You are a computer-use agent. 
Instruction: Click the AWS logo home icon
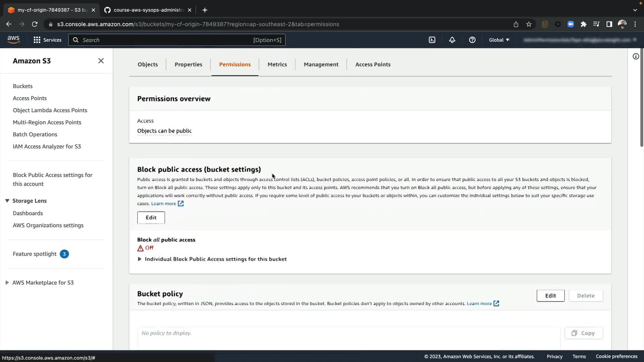[13, 40]
